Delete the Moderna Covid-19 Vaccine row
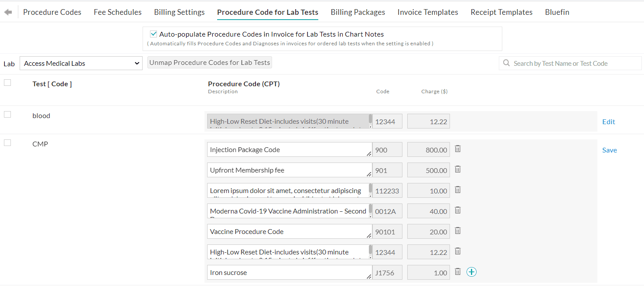The height and width of the screenshot is (288, 644). tap(457, 210)
